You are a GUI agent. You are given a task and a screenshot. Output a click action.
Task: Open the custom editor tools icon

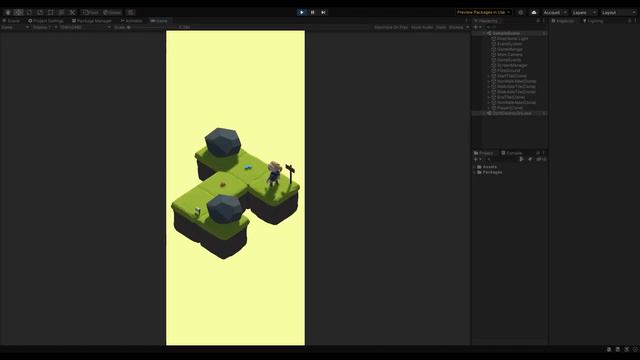tap(72, 12)
